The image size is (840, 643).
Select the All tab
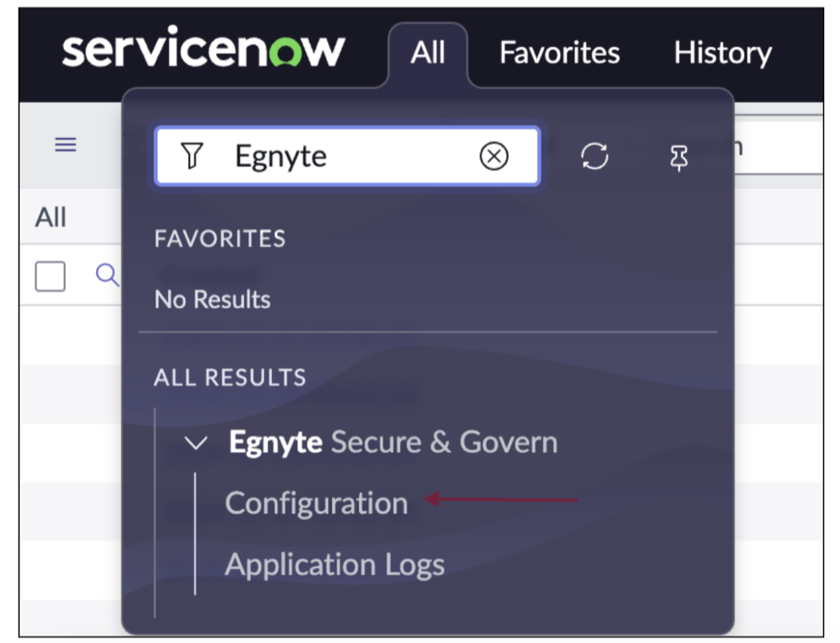(x=428, y=52)
